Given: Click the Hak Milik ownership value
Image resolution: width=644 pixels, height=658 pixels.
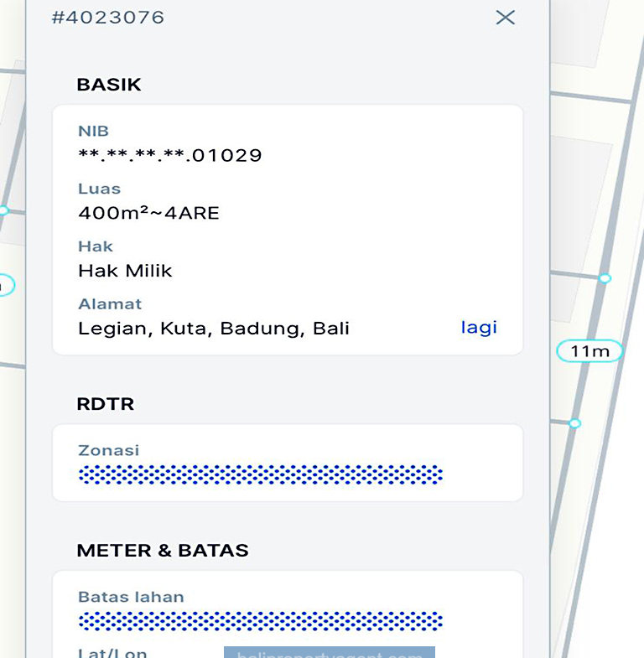Looking at the screenshot, I should click(125, 271).
